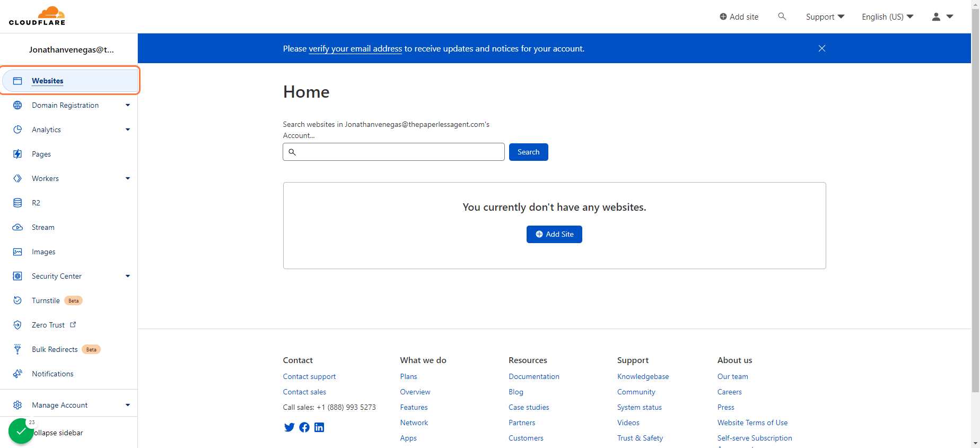Click the page vertical scrollbar
The width and height of the screenshot is (980, 448).
pyautogui.click(x=976, y=202)
